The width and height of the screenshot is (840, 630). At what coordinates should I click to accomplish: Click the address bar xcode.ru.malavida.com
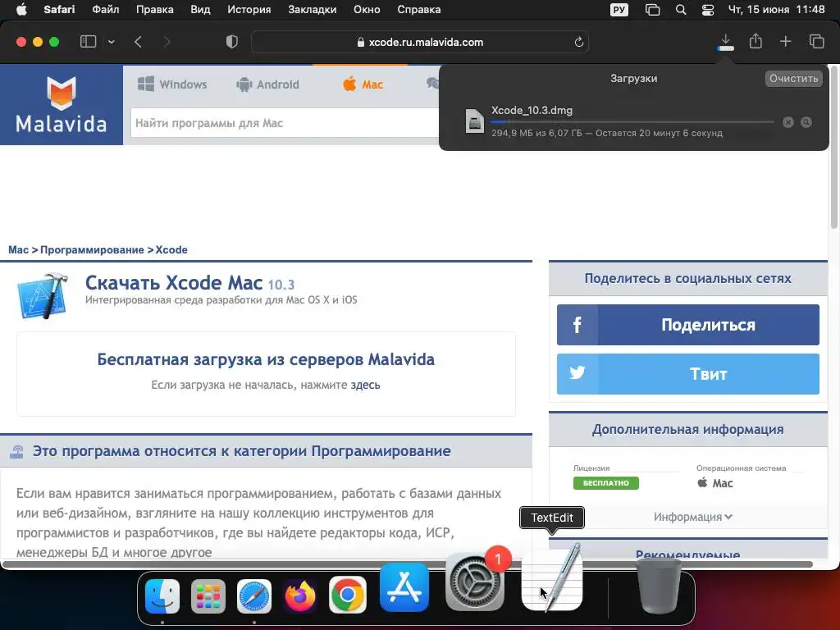click(420, 42)
